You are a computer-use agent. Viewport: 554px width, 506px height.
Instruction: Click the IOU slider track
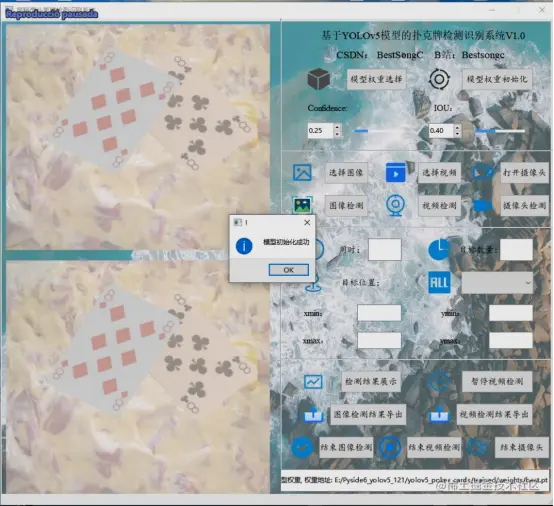coord(500,131)
